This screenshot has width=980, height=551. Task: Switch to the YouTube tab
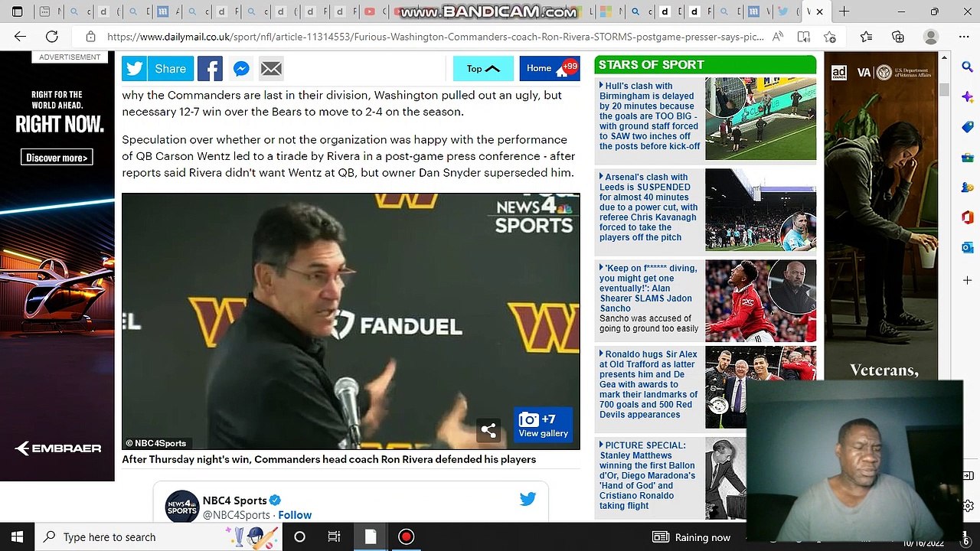(x=370, y=11)
